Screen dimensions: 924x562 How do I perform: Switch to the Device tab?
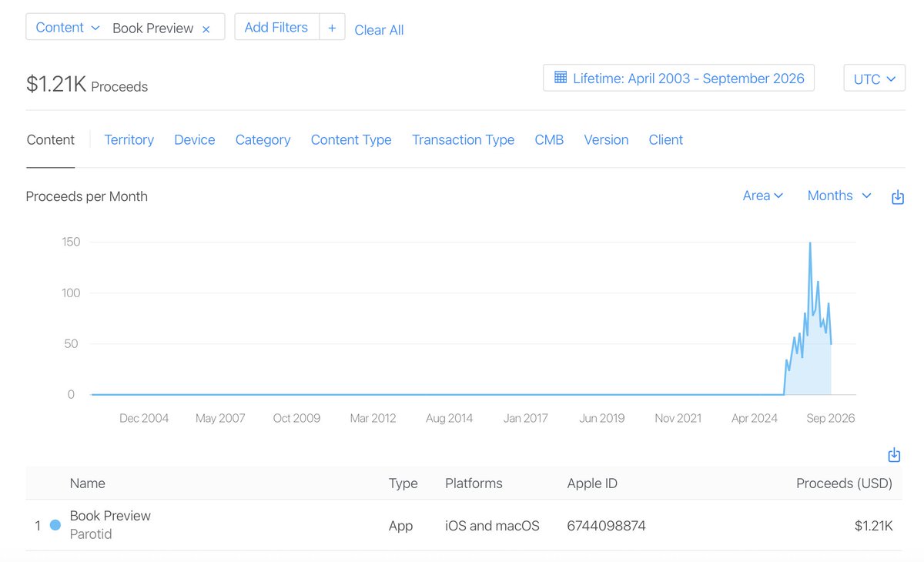(x=195, y=140)
